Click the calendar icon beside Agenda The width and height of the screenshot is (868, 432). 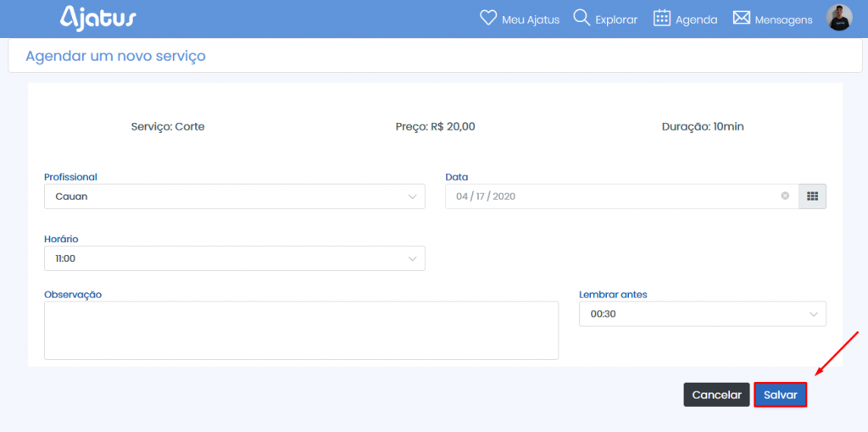662,18
